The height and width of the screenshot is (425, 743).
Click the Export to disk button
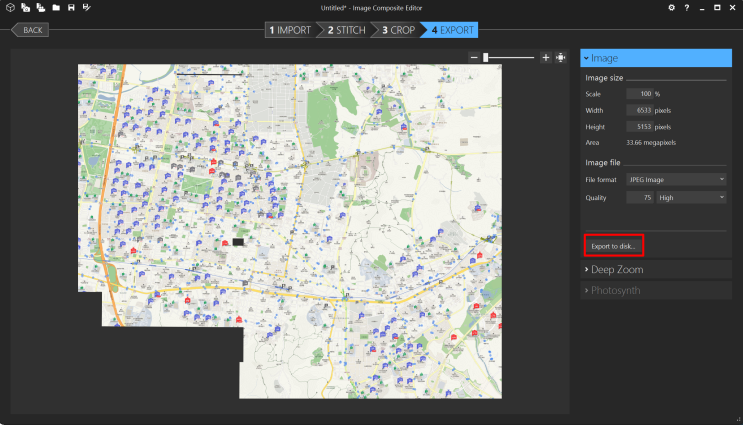click(613, 245)
